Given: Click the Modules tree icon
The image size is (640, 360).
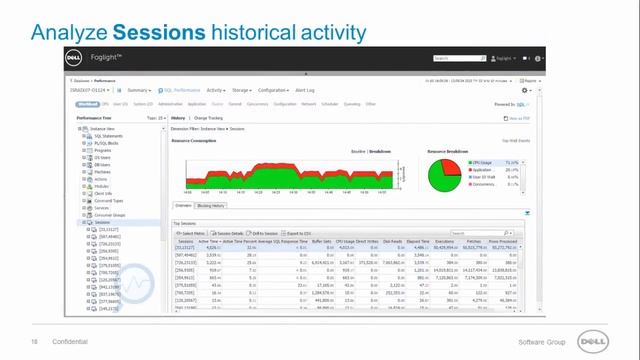Looking at the screenshot, I should point(89,186).
